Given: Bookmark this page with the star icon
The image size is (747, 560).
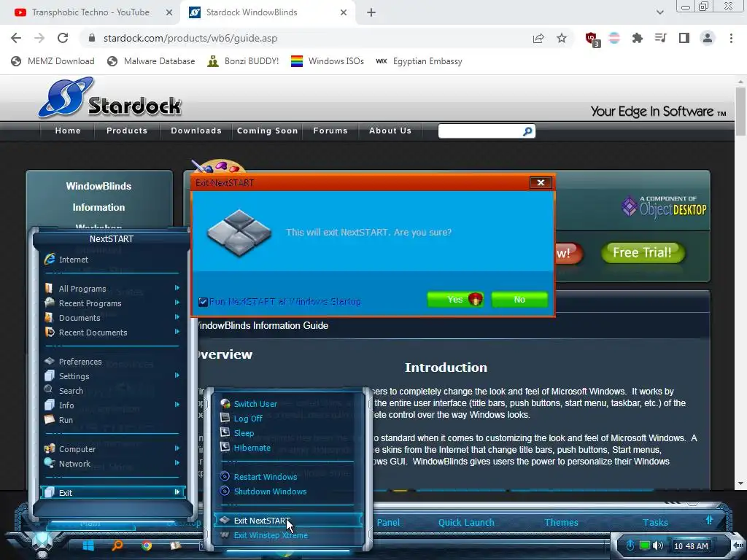Looking at the screenshot, I should [562, 38].
